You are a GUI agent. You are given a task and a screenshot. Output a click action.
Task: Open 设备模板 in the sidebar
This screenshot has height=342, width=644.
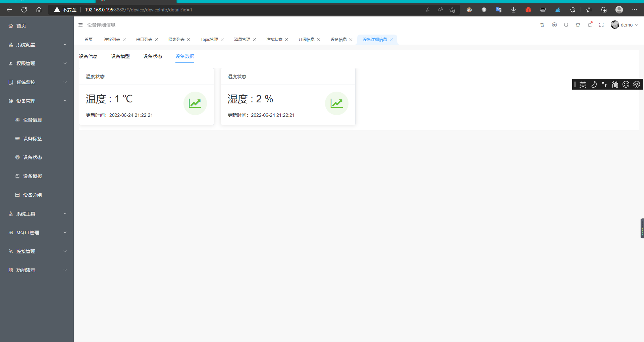coord(37,176)
